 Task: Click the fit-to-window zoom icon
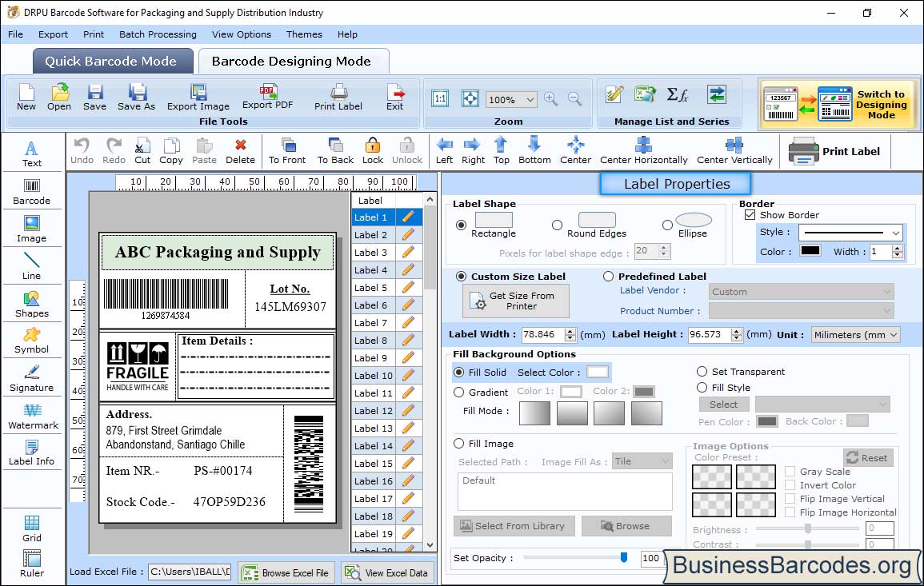(470, 98)
